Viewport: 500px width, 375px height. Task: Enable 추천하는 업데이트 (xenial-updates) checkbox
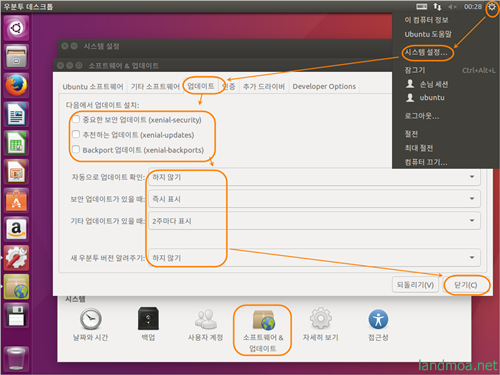pos(76,134)
